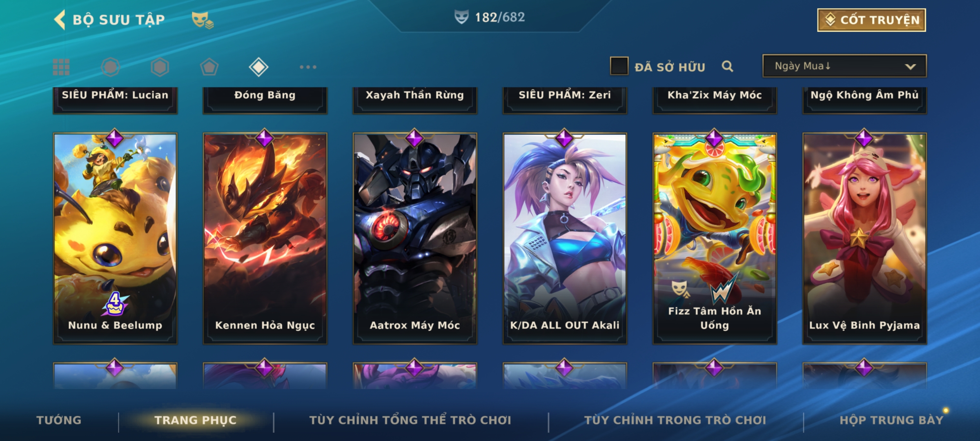Open the K/DA ALL OUT Akali skin
The image size is (980, 441).
pyautogui.click(x=565, y=238)
